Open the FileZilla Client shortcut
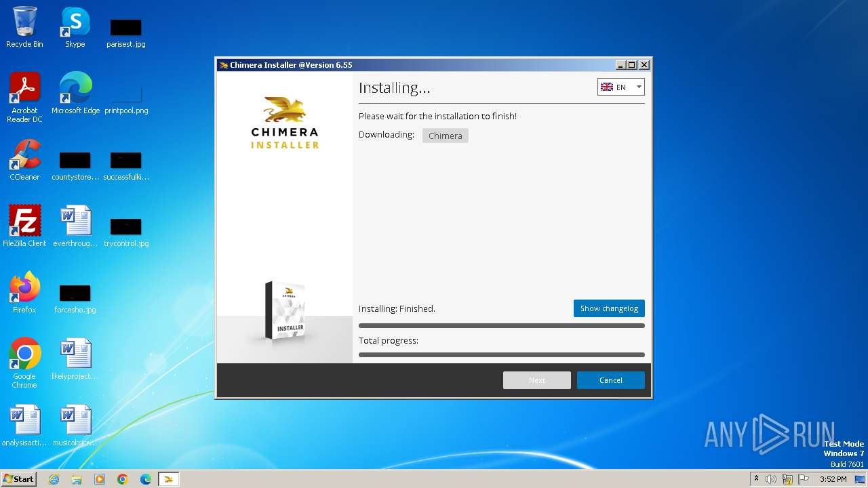 24,226
